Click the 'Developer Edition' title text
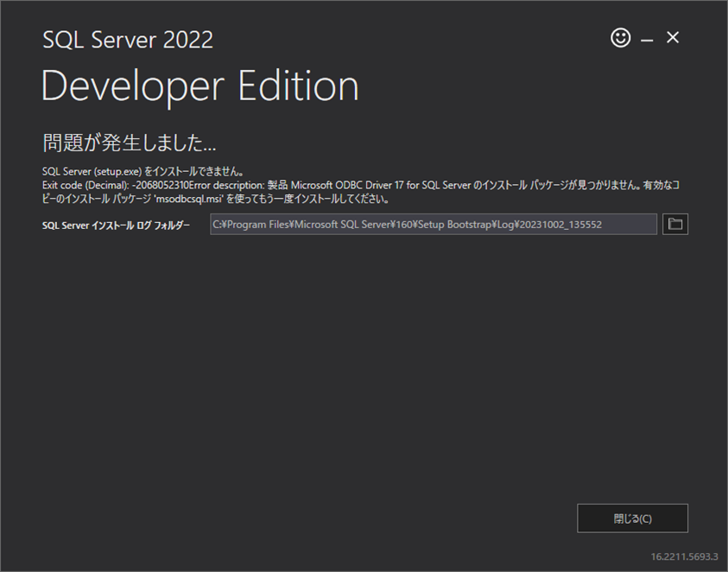Screen dimensions: 728x572 [199, 85]
